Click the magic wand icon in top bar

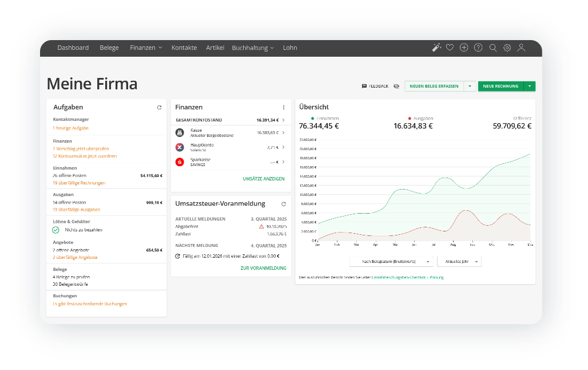click(x=436, y=48)
